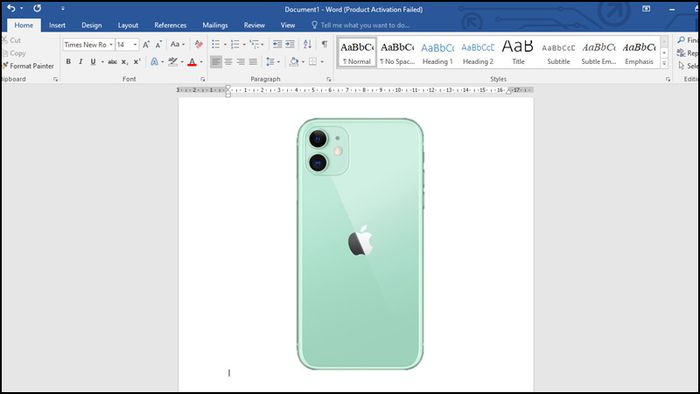Click the Tell me what you want field
700x394 pixels.
(361, 25)
